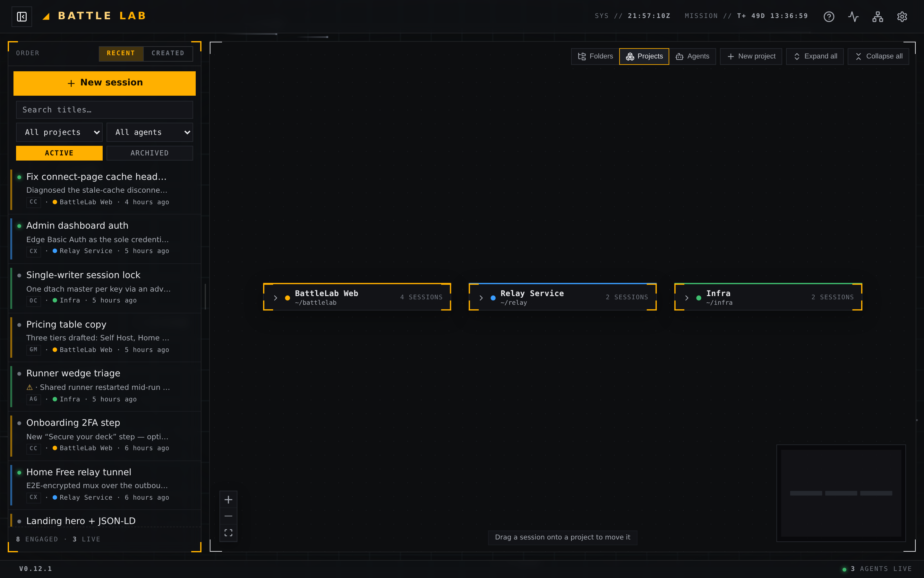Image resolution: width=924 pixels, height=578 pixels.
Task: Switch to Agents view
Action: 693,57
